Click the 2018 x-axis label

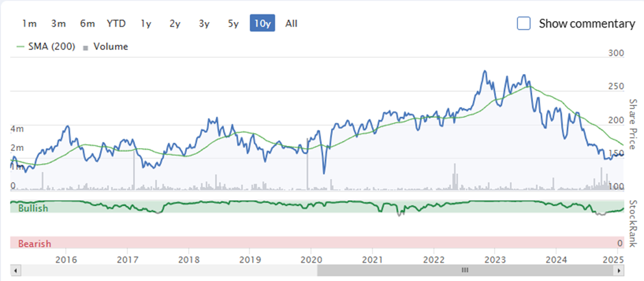point(188,259)
